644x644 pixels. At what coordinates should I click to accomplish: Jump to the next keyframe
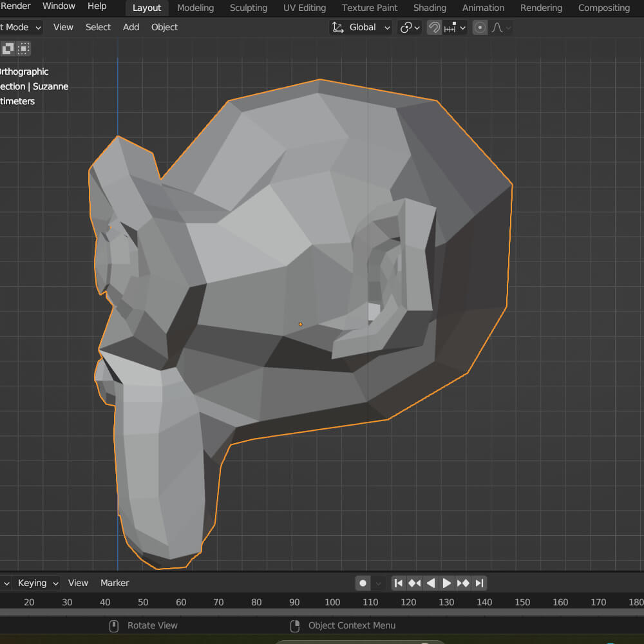pyautogui.click(x=463, y=583)
